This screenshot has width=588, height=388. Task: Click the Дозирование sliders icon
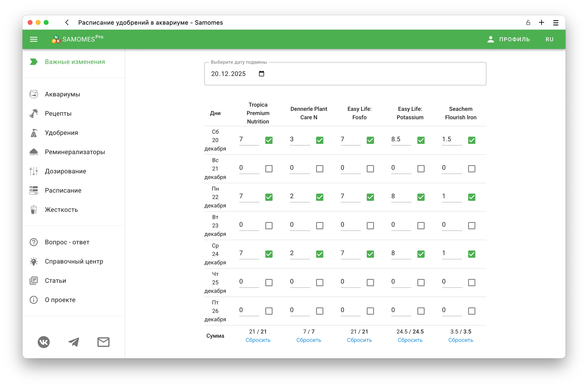34,171
